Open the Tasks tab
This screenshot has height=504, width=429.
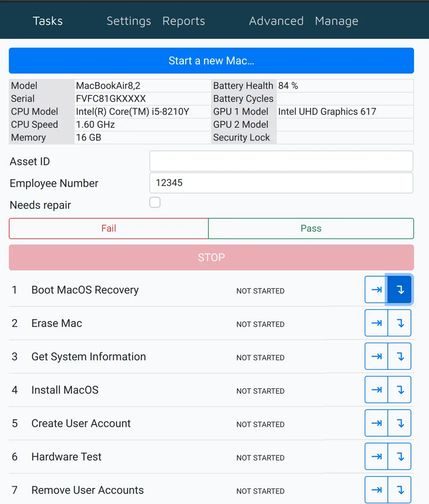click(x=48, y=21)
